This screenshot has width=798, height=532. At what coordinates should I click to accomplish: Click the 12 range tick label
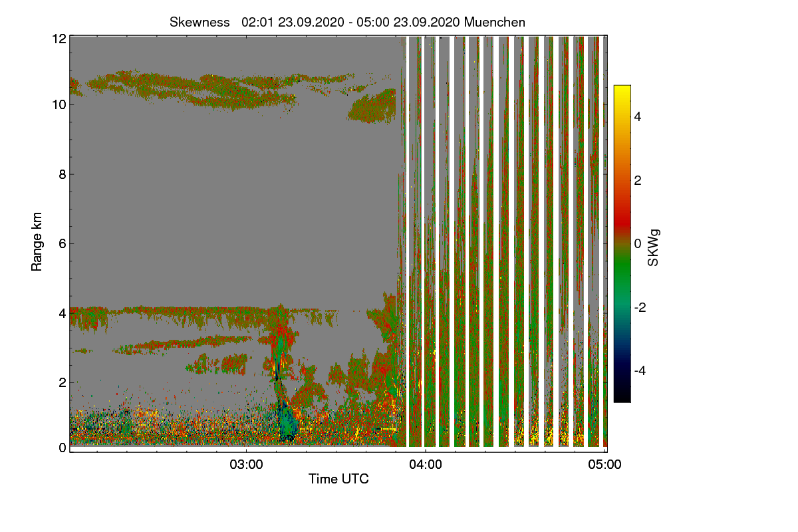(x=59, y=39)
